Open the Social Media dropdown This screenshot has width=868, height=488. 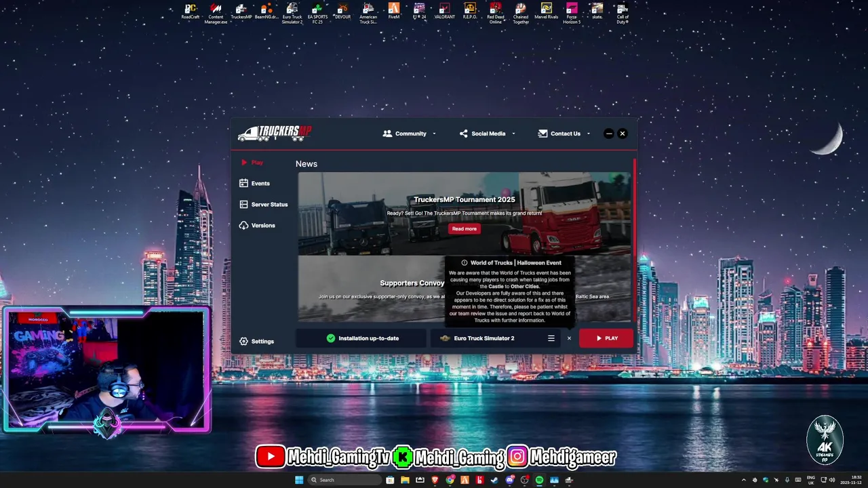488,134
